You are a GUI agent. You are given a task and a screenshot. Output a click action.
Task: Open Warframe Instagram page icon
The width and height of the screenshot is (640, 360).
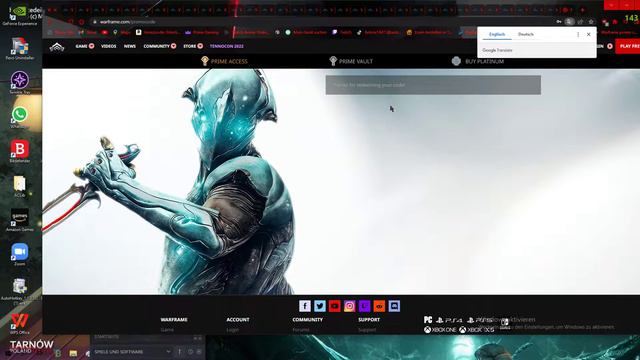point(349,306)
